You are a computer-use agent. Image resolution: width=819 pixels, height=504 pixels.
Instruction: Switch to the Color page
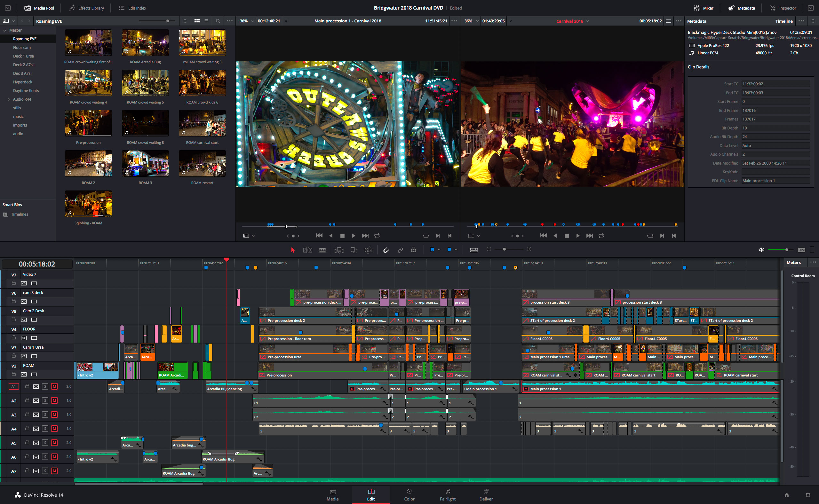(409, 495)
